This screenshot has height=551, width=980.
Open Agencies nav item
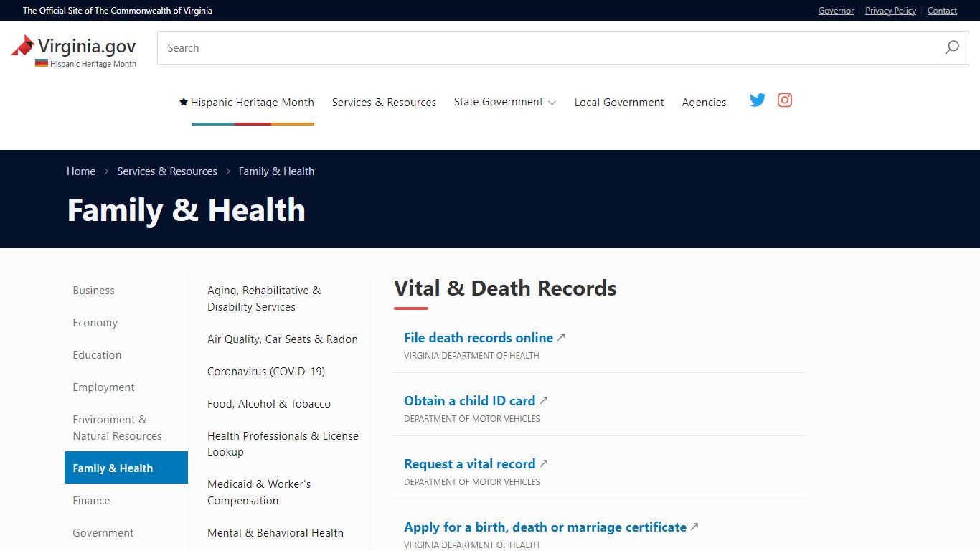click(704, 102)
